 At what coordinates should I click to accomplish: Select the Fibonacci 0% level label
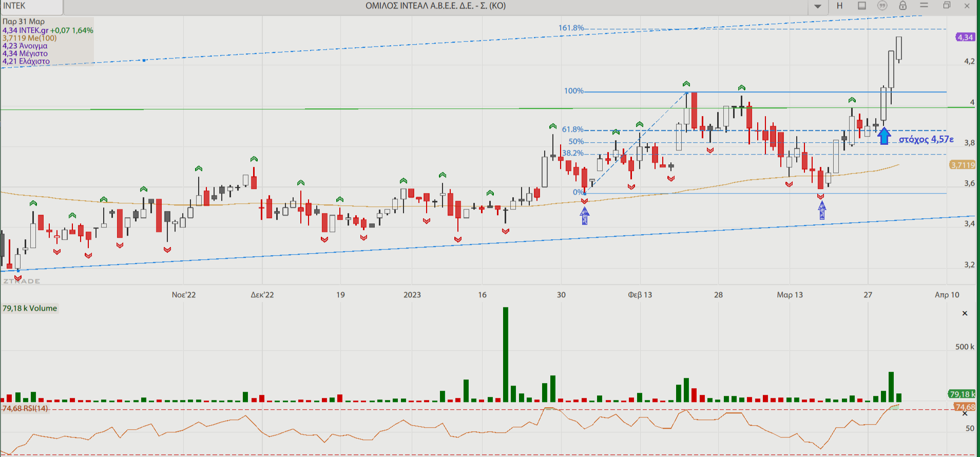coord(578,192)
